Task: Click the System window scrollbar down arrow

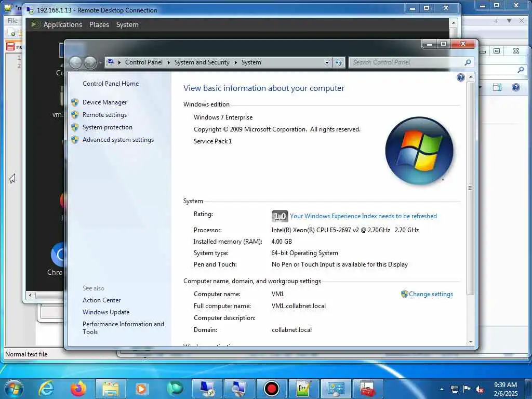Action: click(x=471, y=342)
